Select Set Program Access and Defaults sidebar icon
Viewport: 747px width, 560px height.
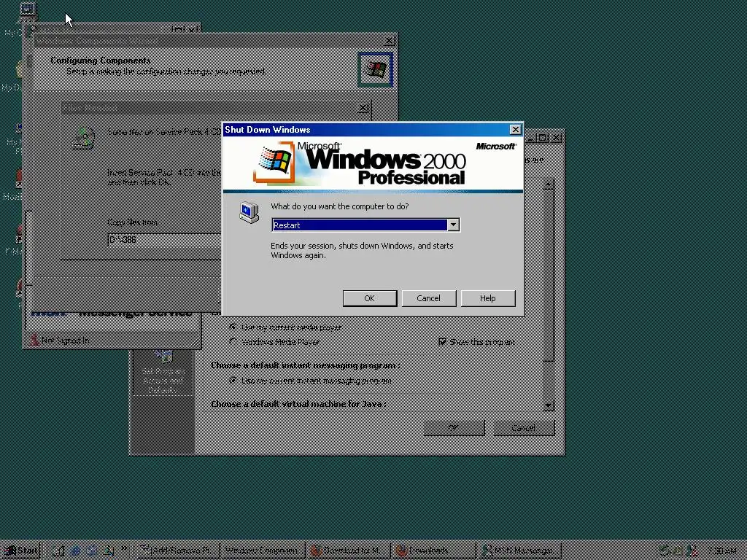click(x=163, y=371)
